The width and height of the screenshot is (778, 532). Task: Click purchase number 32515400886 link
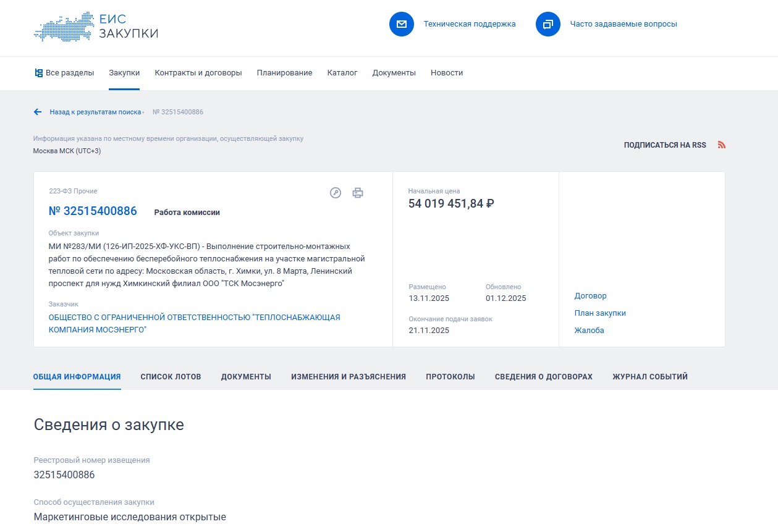(93, 211)
